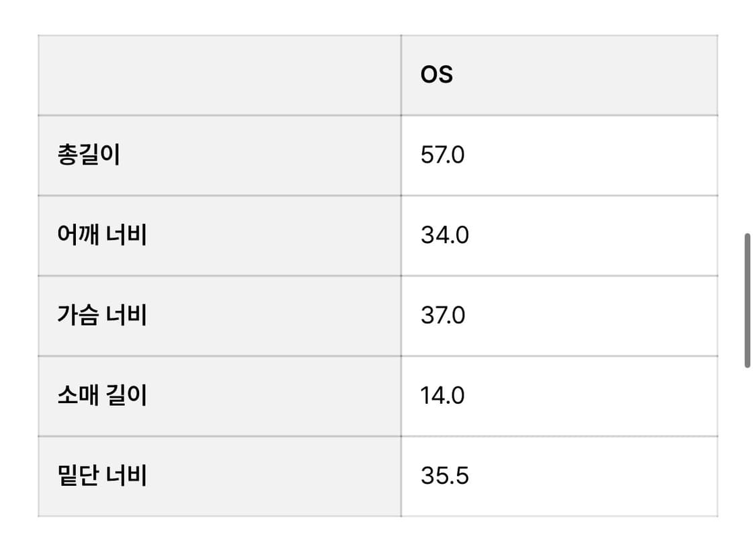Click the OS column header

[437, 75]
